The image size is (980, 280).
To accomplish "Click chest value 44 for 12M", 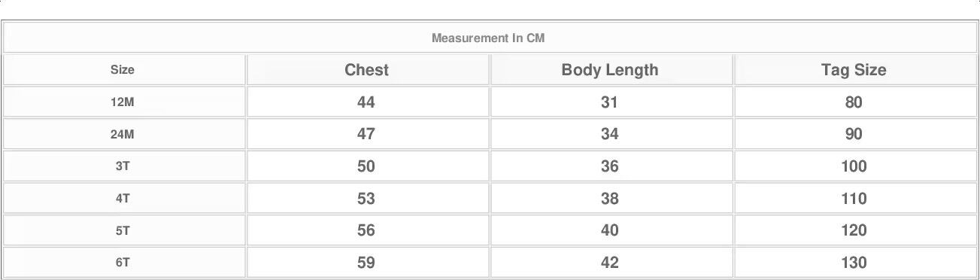I will [x=367, y=102].
